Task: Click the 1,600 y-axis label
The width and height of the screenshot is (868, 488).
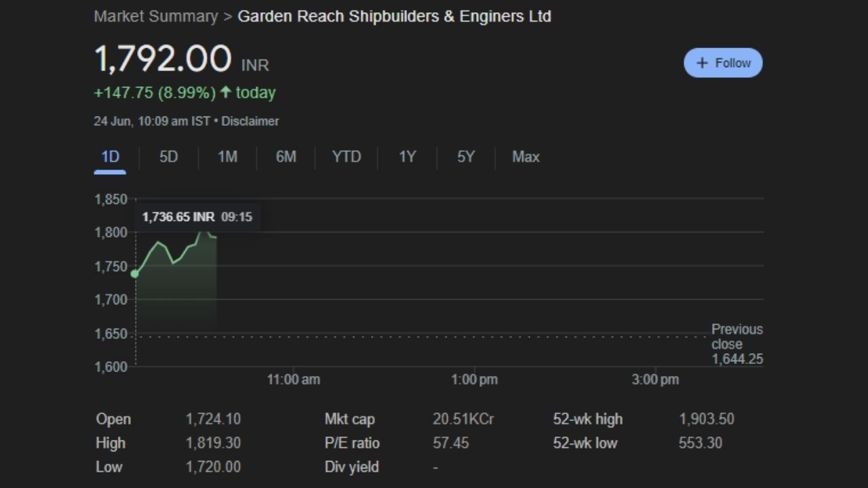Action: [x=111, y=367]
